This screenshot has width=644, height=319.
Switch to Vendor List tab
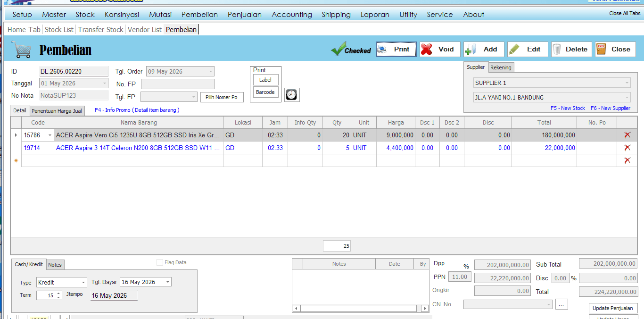point(145,30)
